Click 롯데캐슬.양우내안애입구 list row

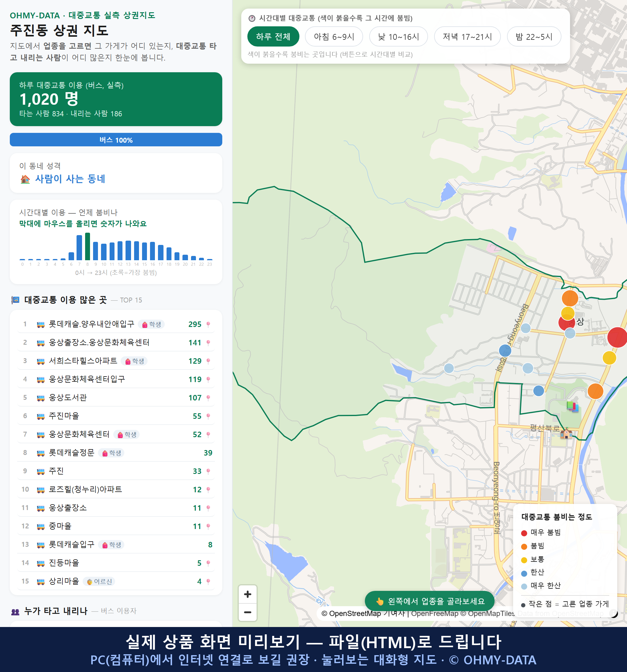116,324
